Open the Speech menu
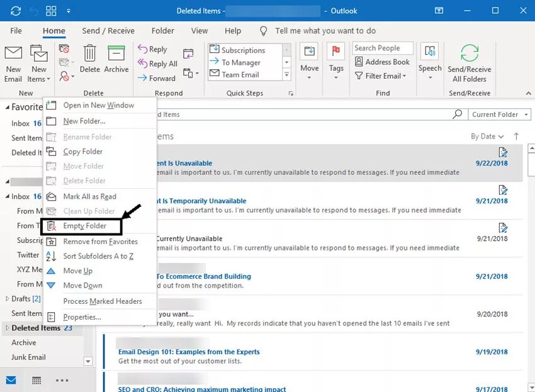This screenshot has width=535, height=392. tap(430, 62)
